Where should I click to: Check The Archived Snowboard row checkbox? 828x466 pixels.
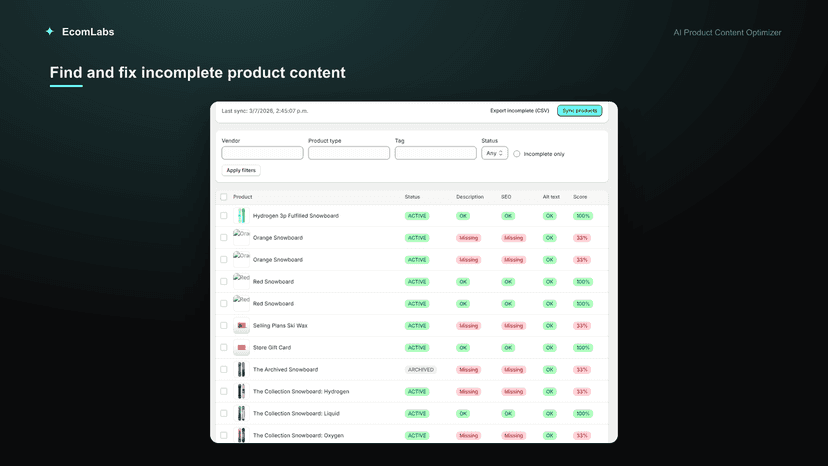pos(224,369)
